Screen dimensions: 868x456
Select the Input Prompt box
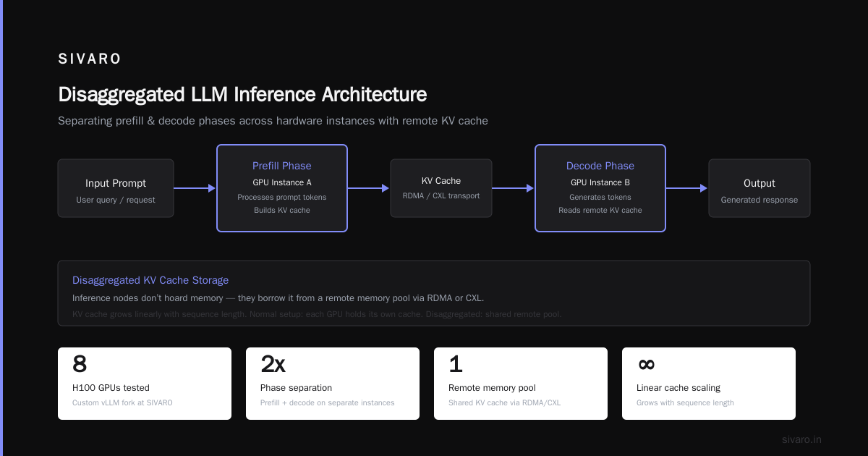click(116, 188)
